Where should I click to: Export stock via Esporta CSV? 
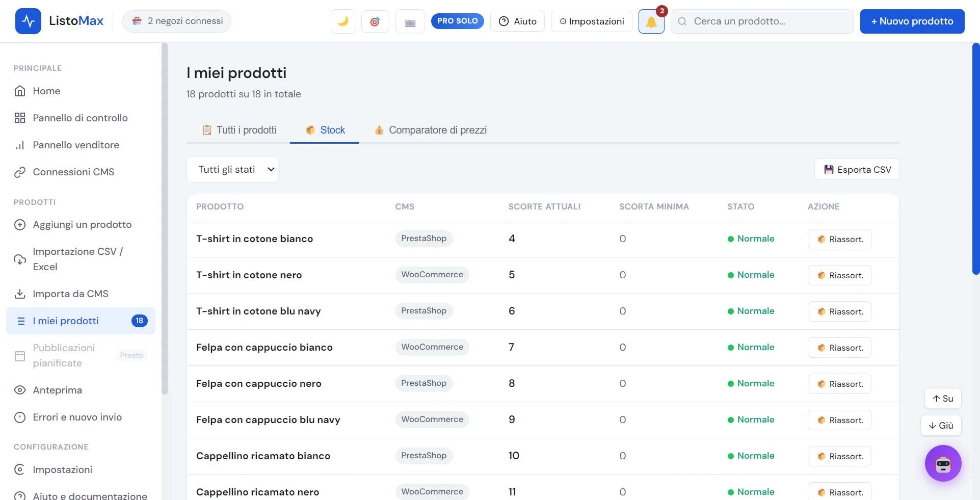point(857,169)
